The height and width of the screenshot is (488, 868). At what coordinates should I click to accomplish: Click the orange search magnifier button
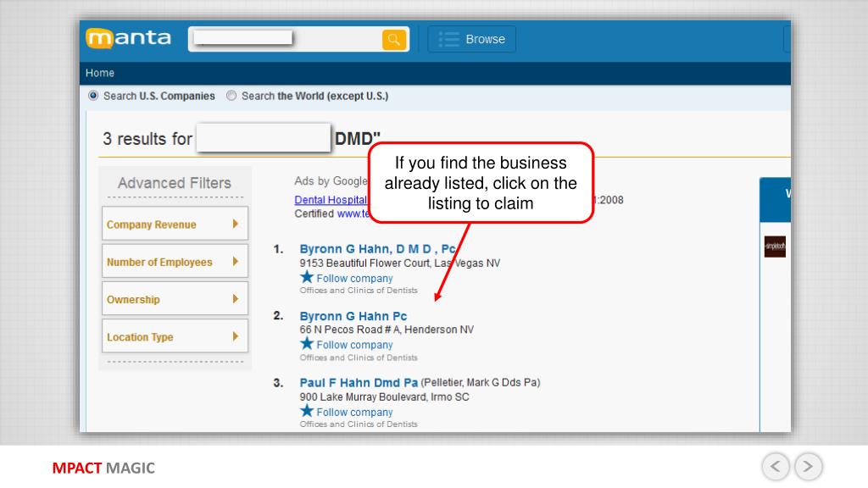[x=393, y=39]
